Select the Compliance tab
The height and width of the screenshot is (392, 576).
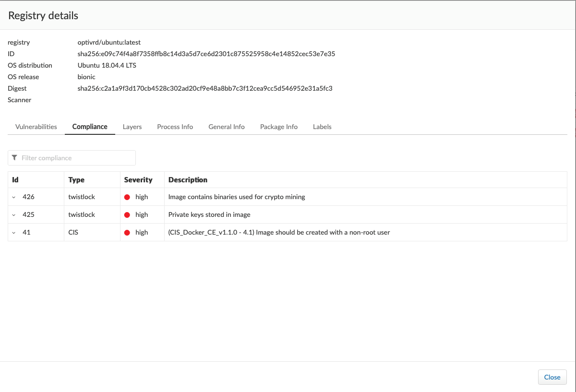point(90,127)
